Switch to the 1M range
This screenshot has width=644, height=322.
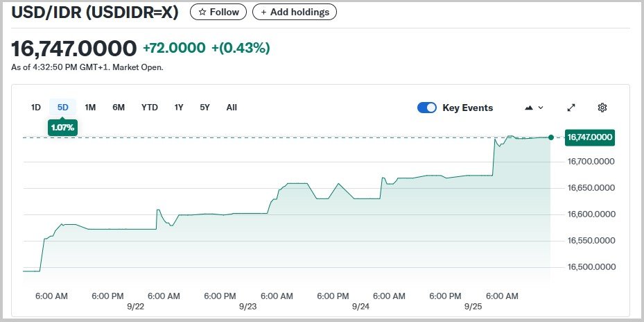(90, 107)
